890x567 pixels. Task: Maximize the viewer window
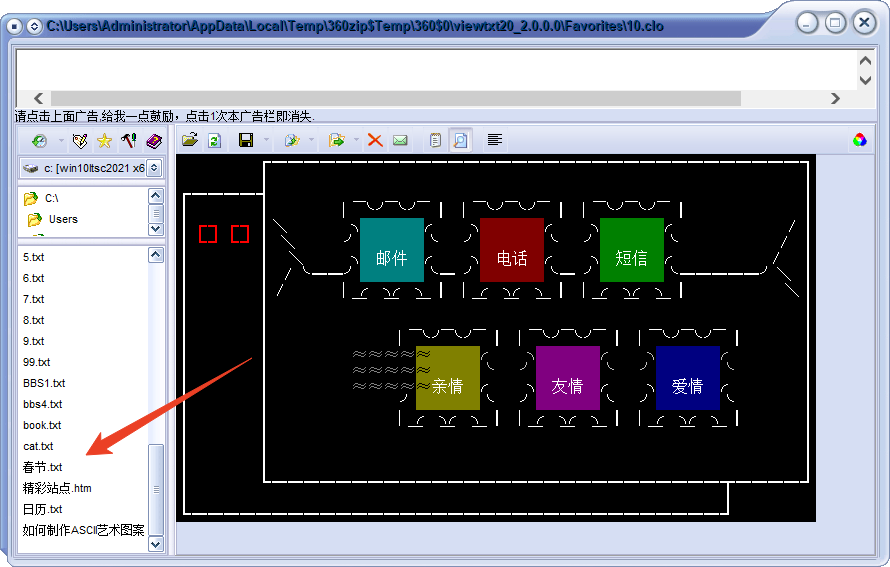[x=836, y=23]
